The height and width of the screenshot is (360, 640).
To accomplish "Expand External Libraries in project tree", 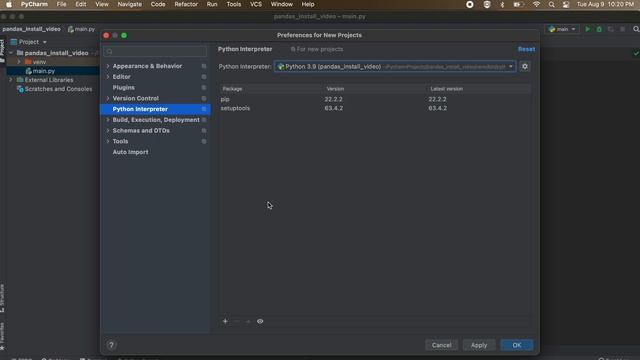I will tap(11, 80).
